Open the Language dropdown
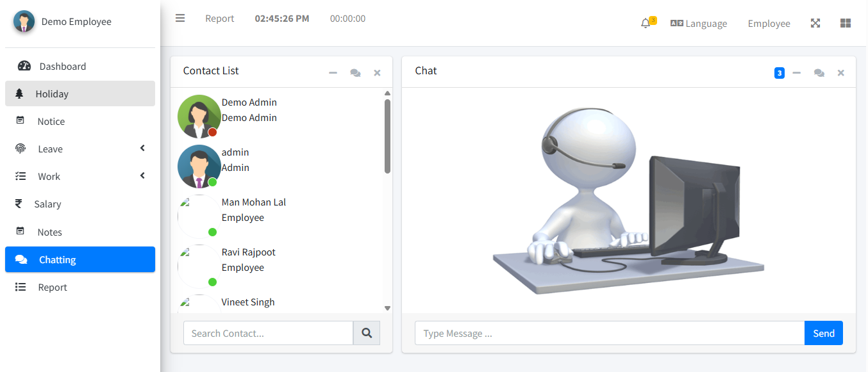 point(699,23)
